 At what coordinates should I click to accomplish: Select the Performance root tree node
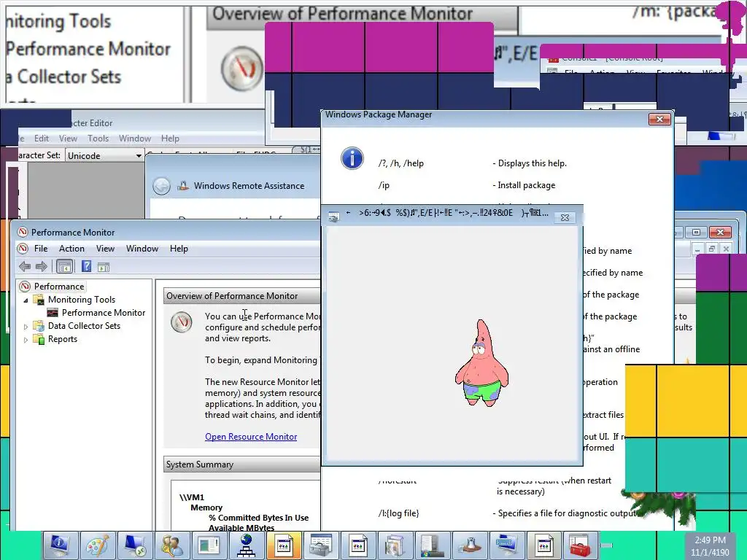[59, 286]
